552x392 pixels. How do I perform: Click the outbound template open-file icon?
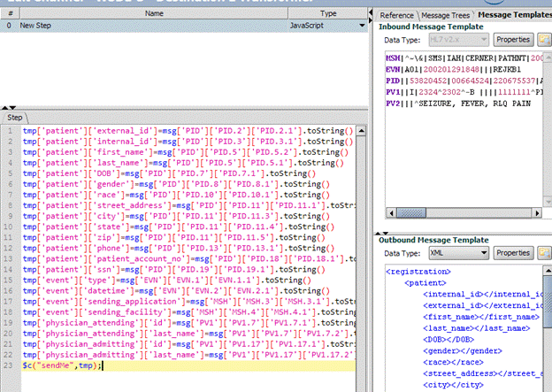pos(545,253)
